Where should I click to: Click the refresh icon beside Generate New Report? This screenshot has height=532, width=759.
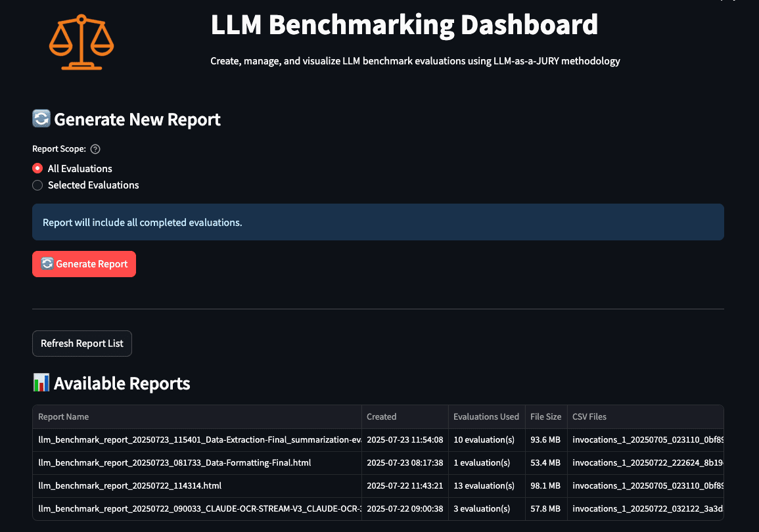click(x=41, y=119)
